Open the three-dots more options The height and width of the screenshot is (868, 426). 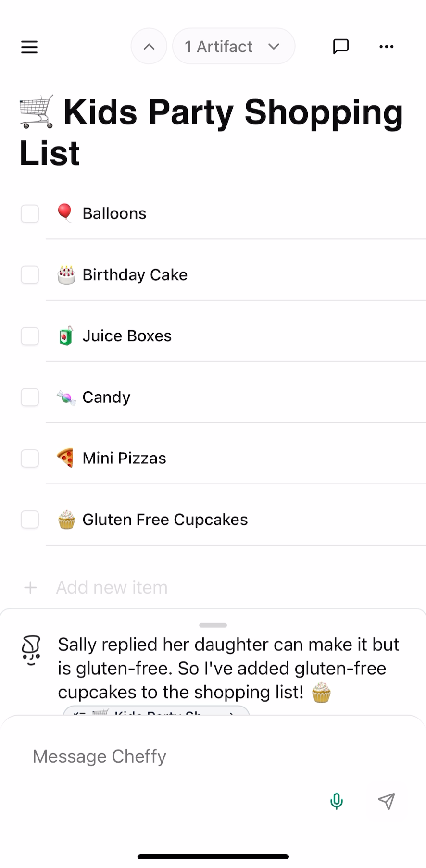coord(386,47)
